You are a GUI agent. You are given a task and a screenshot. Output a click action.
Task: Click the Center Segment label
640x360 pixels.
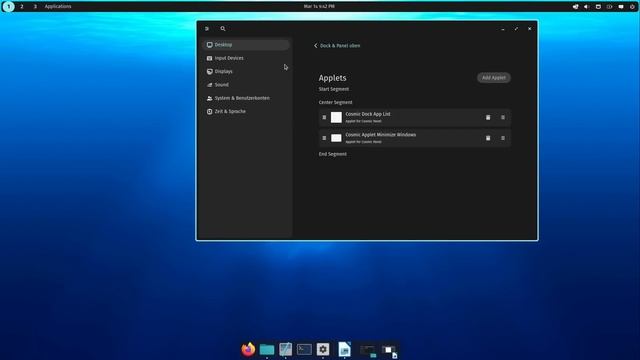335,102
